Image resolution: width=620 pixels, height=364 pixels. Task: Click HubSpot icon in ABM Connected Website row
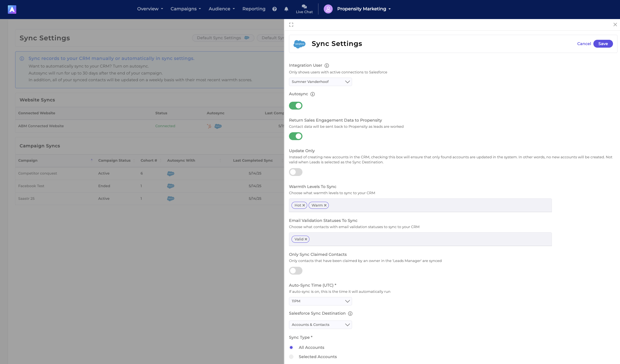(x=209, y=126)
